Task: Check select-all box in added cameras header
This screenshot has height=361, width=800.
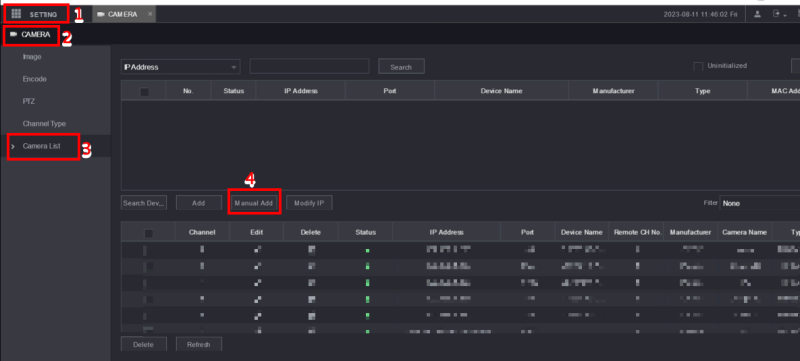Action: 148,233
